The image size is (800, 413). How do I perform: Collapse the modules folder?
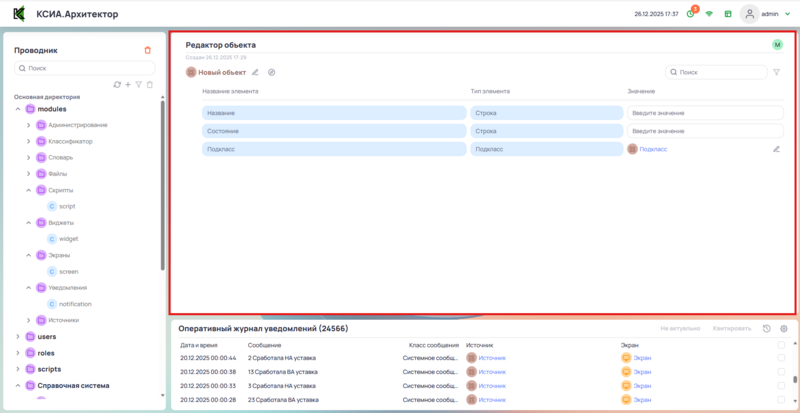17,109
